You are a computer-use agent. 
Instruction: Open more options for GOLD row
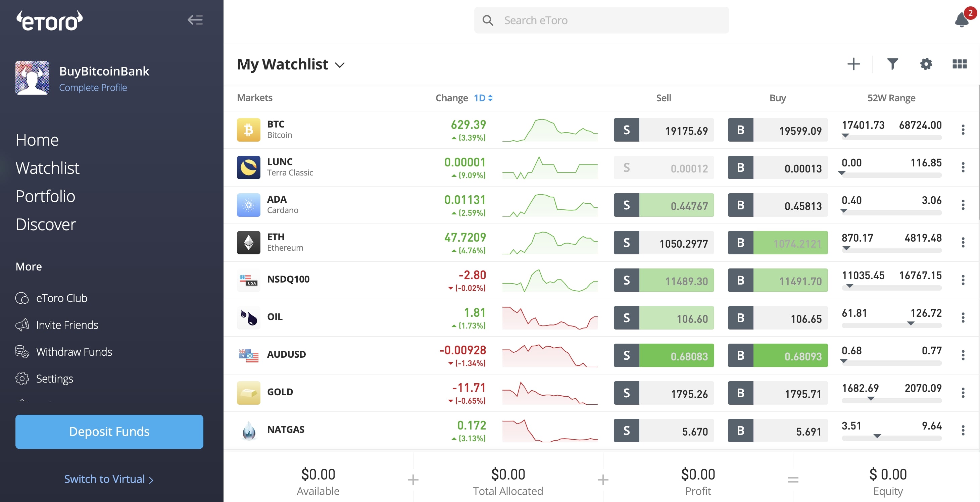(963, 393)
